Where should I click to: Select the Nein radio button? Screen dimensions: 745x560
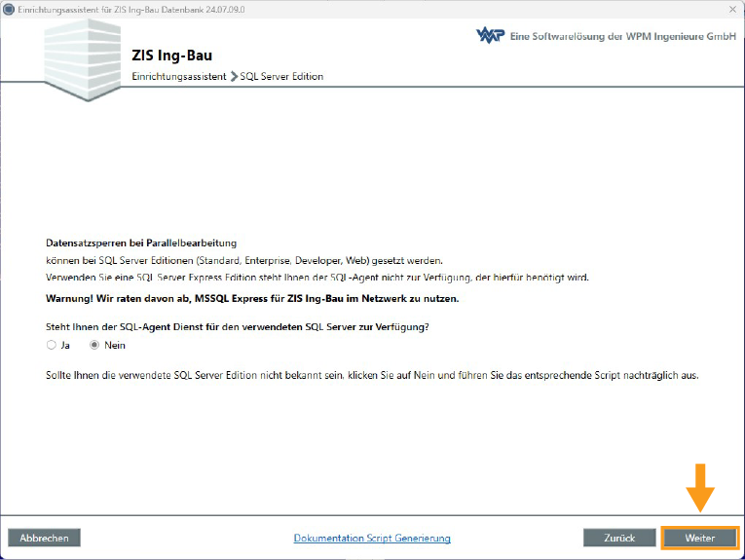click(94, 345)
